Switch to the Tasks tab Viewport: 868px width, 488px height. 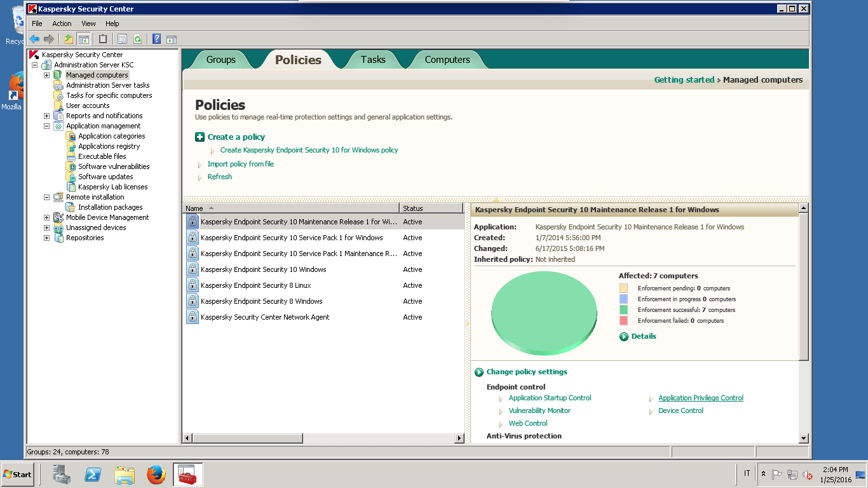pos(373,60)
